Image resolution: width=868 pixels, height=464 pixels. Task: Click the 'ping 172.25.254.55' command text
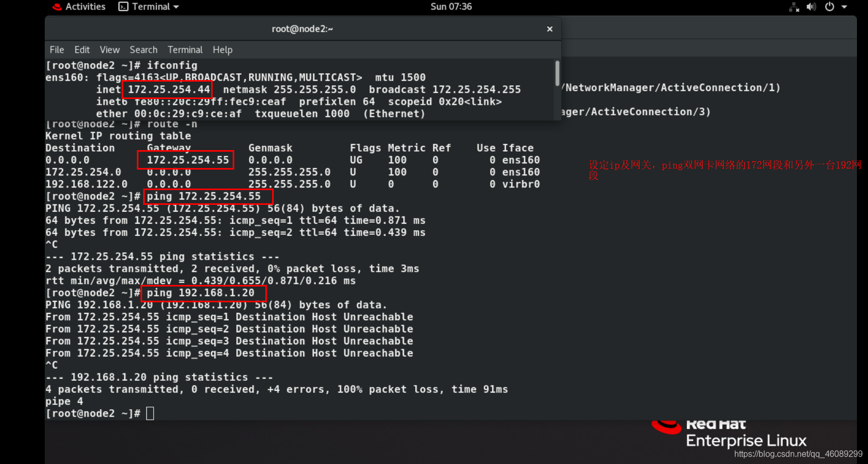[x=204, y=196]
